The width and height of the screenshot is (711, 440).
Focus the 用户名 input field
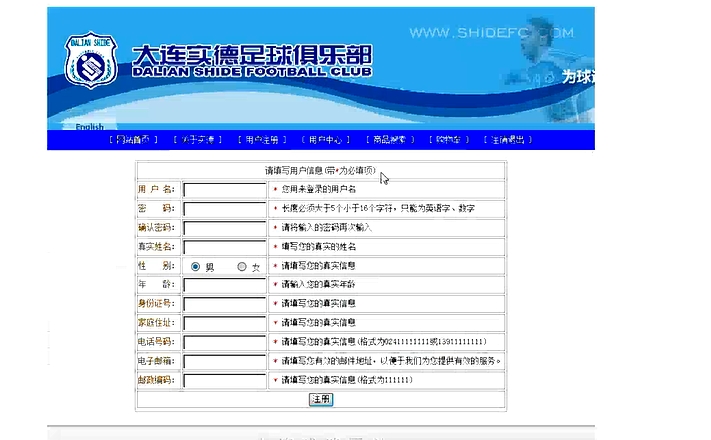224,190
